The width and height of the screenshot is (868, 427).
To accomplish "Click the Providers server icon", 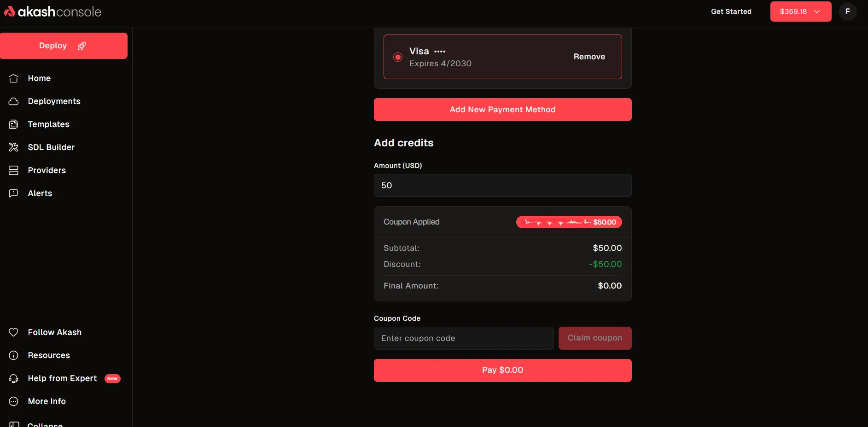I will click(14, 170).
